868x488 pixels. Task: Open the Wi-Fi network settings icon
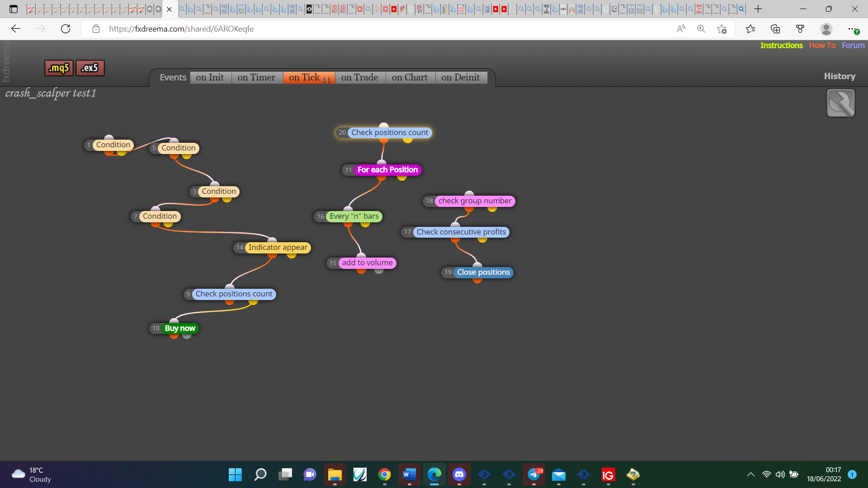[x=766, y=474]
